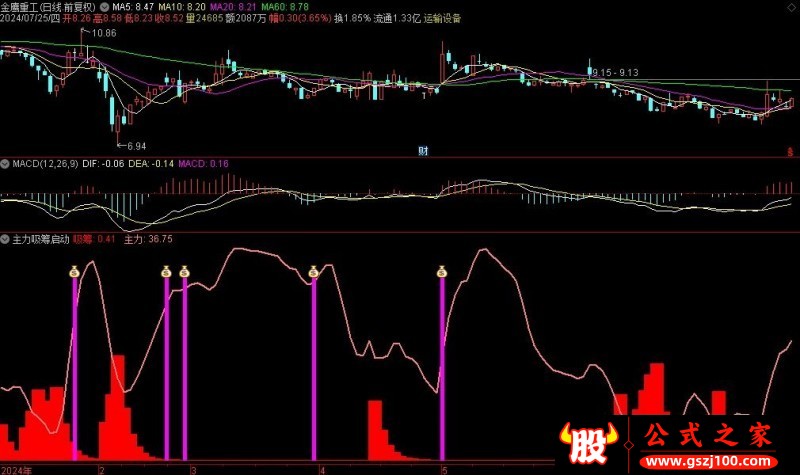Click the 幅0.30(3.65%) change value
This screenshot has height=475, width=800.
(x=300, y=19)
